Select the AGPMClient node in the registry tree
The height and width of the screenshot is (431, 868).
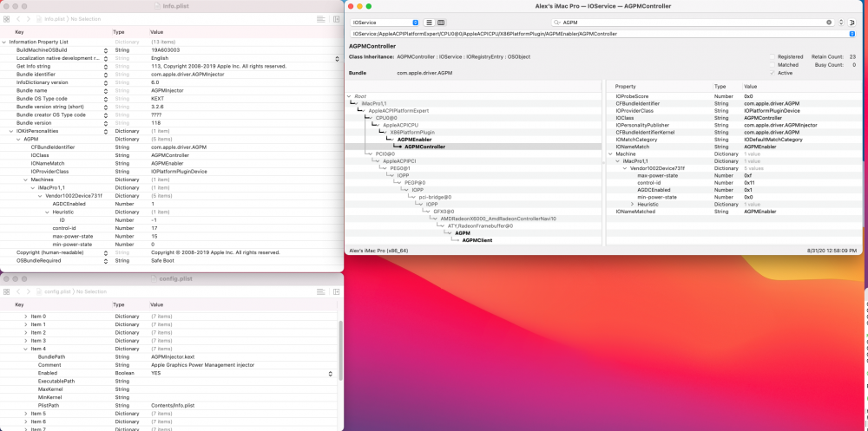pyautogui.click(x=477, y=240)
